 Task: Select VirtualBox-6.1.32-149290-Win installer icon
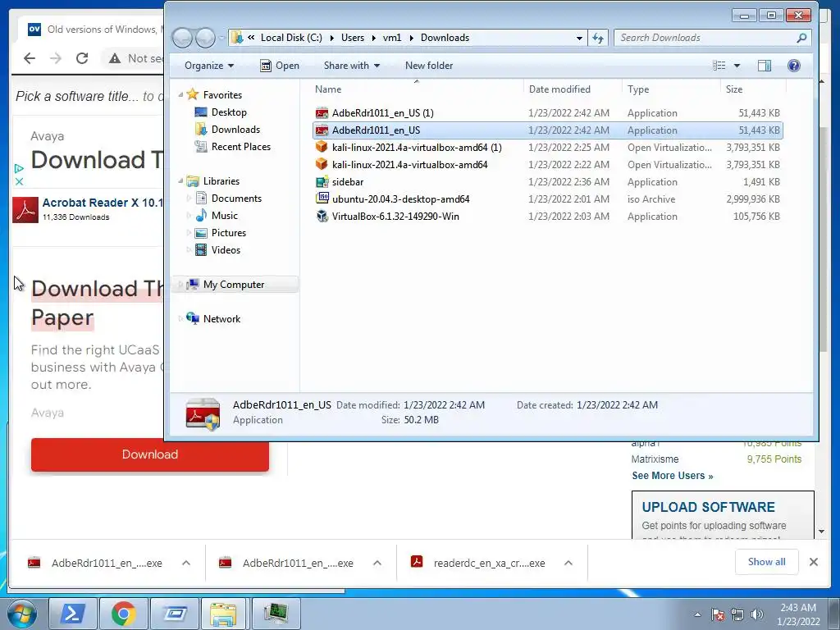[322, 216]
